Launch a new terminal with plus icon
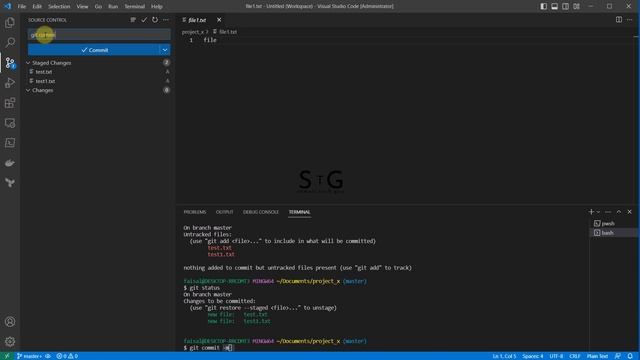Screen dimensions: 640x360 pos(591,212)
